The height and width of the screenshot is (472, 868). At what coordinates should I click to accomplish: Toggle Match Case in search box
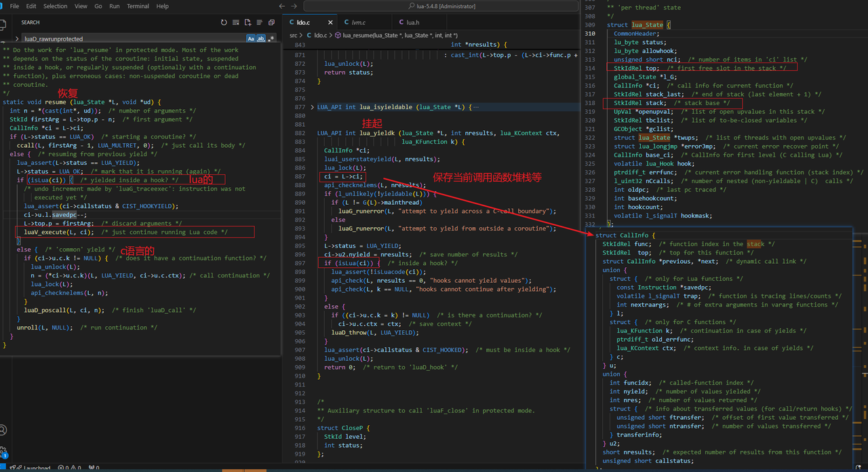(x=251, y=39)
